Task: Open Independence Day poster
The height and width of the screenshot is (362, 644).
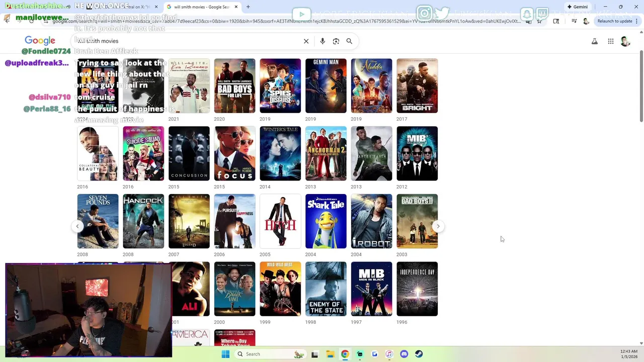Action: pyautogui.click(x=417, y=289)
